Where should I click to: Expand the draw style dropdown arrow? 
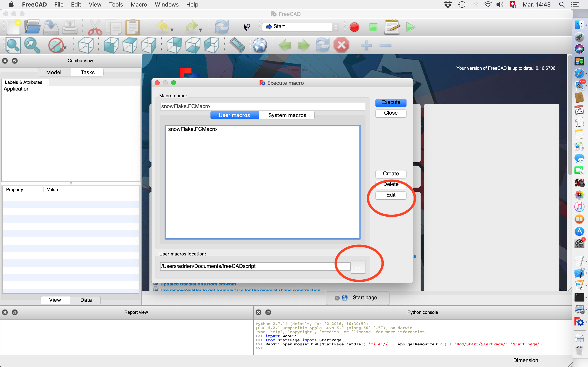click(65, 48)
